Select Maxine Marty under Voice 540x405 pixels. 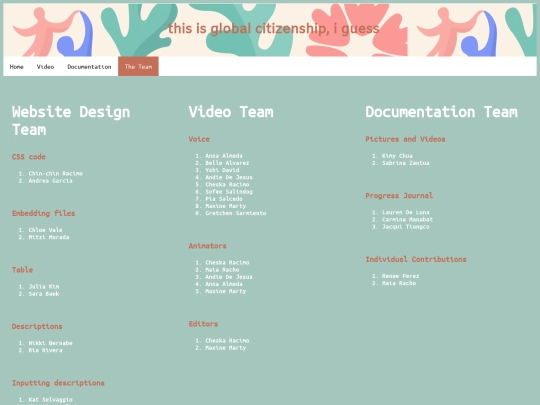226,206
